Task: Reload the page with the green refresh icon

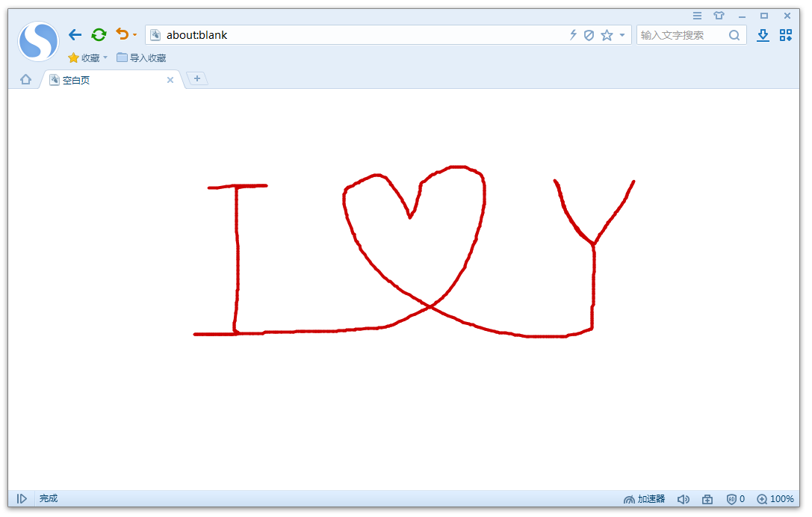Action: point(99,34)
